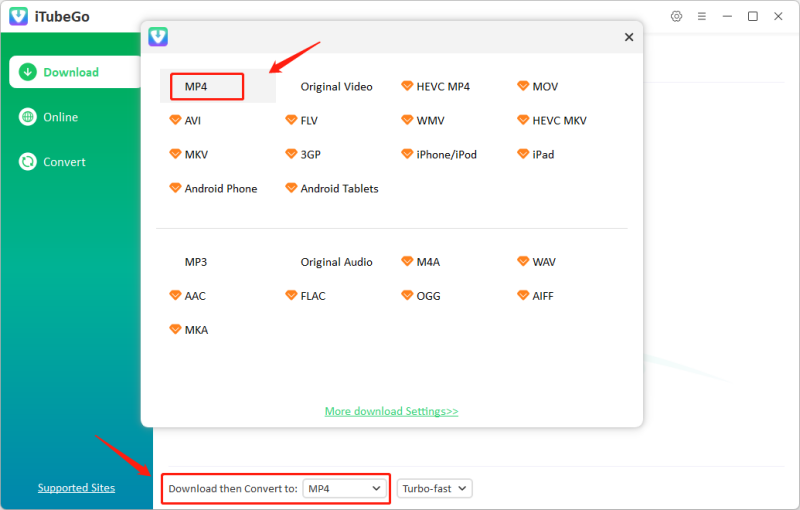
Task: Minimize the iTubeGo window
Action: [x=727, y=16]
